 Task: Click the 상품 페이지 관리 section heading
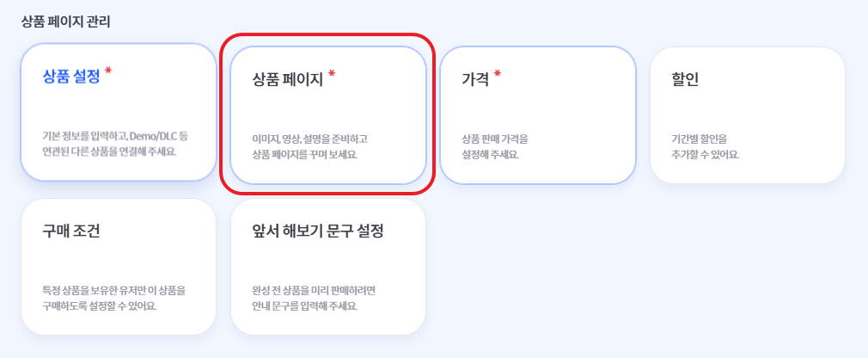click(x=66, y=22)
